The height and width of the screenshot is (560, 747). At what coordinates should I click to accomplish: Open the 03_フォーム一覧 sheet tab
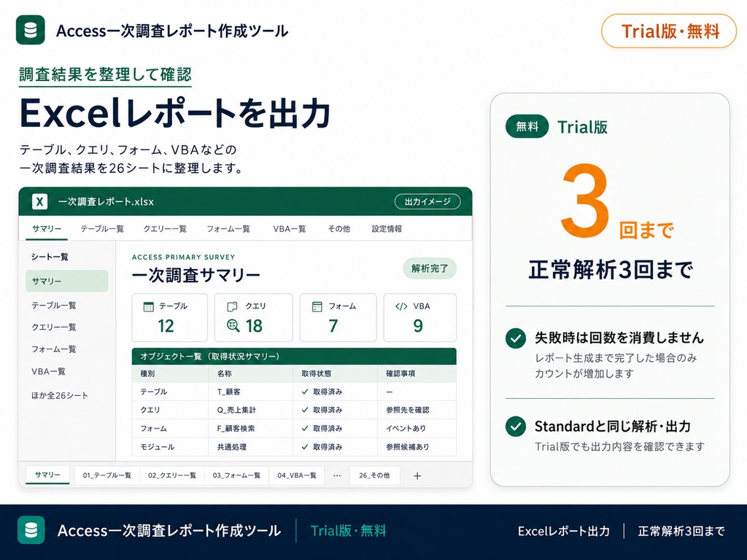(237, 475)
